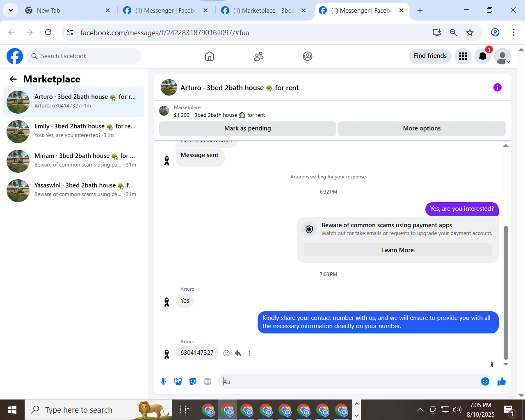Send a thumbs up like

(x=502, y=381)
